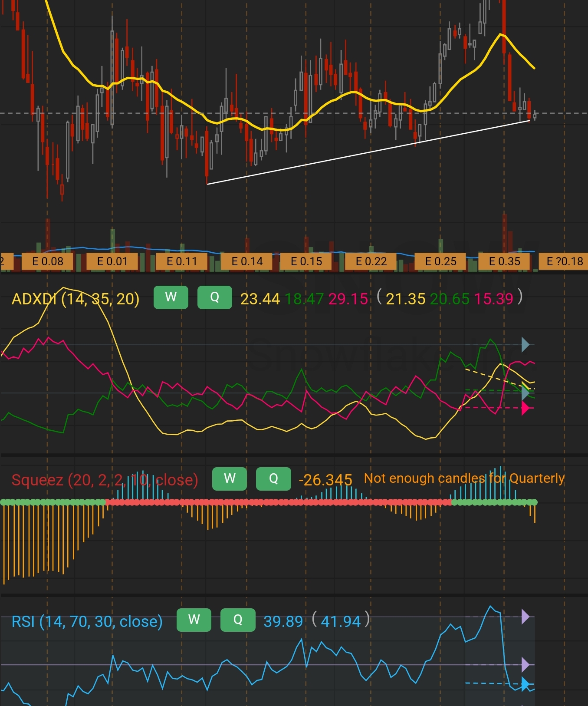Select the upper purple arrow marker in RSI panel

[525, 617]
